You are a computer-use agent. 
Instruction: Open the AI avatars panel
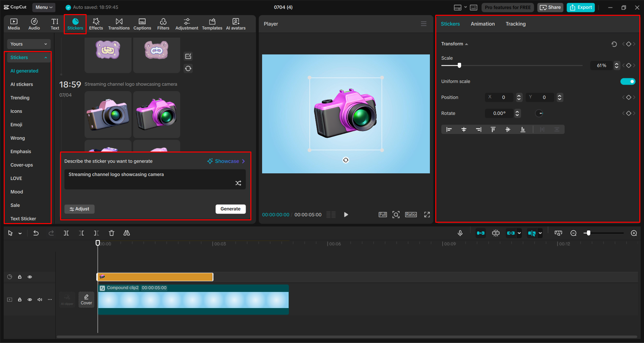click(236, 24)
